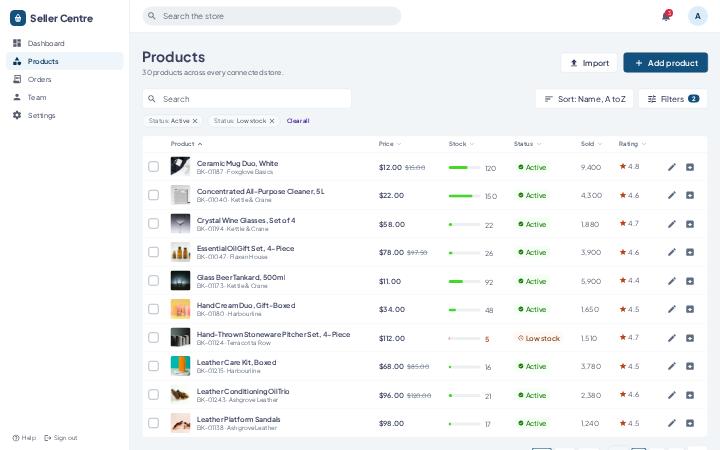The height and width of the screenshot is (450, 720).
Task: Focus the Search the store field
Action: click(272, 16)
